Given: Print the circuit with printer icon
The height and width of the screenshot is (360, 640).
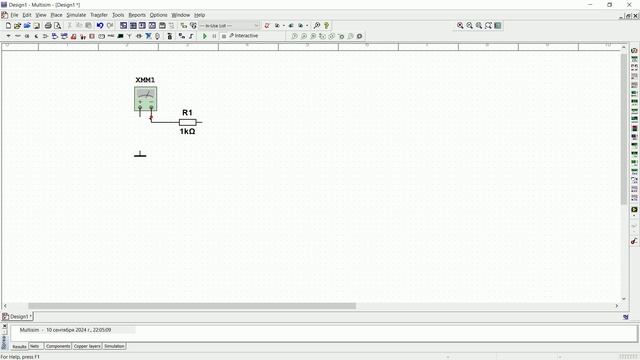Looking at the screenshot, I should 48,25.
